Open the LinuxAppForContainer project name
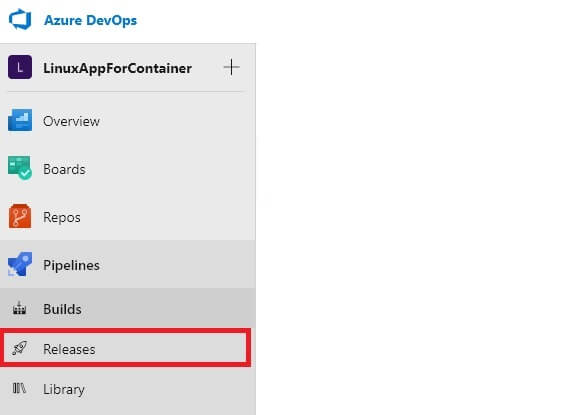562x415 pixels. point(117,68)
